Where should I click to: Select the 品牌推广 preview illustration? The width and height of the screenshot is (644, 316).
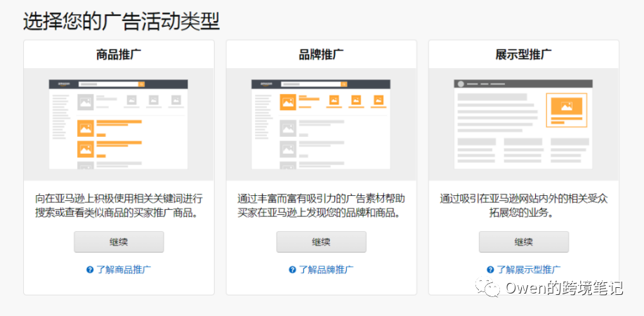pyautogui.click(x=321, y=124)
